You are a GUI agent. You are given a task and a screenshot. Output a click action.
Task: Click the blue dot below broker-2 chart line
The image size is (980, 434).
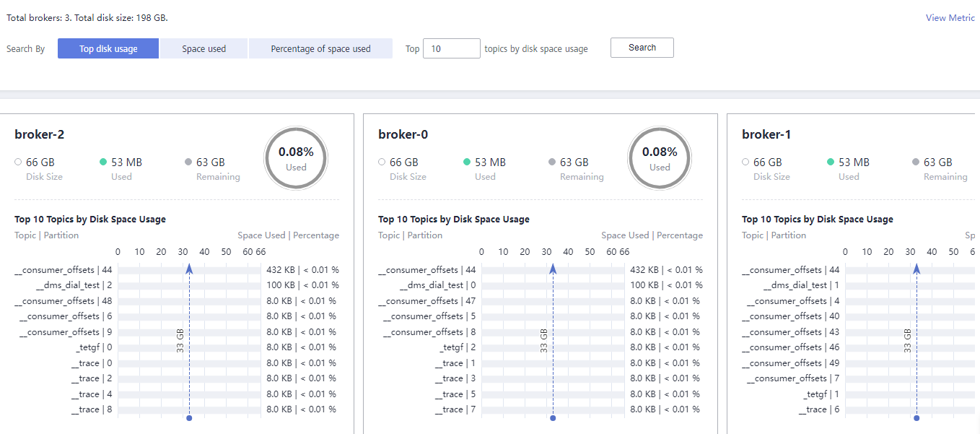click(x=189, y=418)
